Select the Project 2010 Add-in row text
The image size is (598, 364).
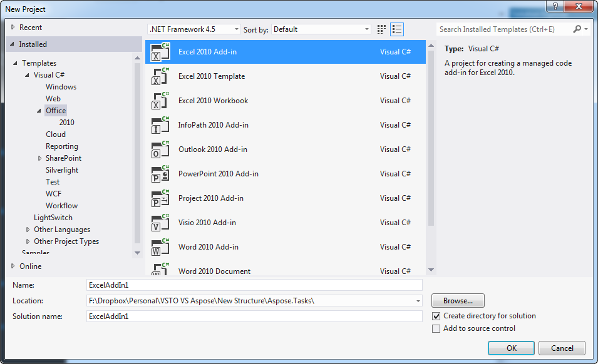pos(211,198)
